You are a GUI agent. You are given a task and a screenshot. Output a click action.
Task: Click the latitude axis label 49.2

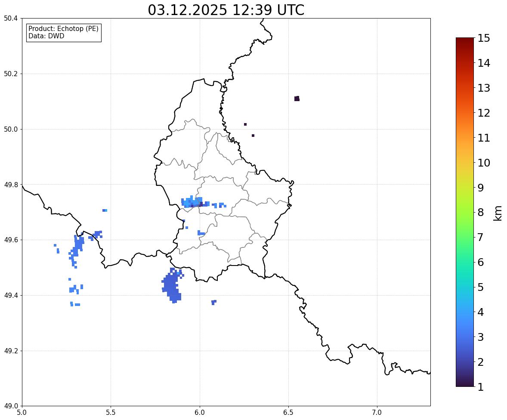point(11,351)
